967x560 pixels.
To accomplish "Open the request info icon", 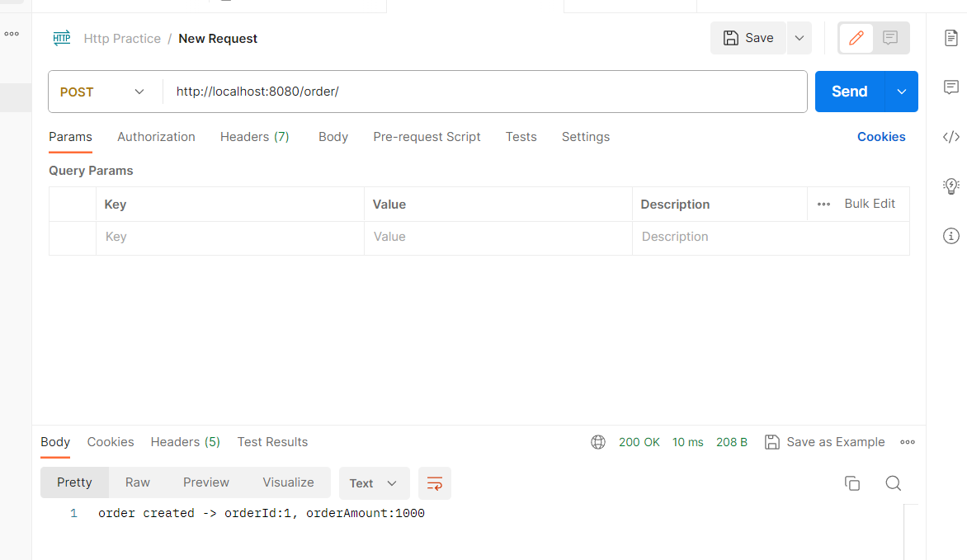I will point(951,236).
